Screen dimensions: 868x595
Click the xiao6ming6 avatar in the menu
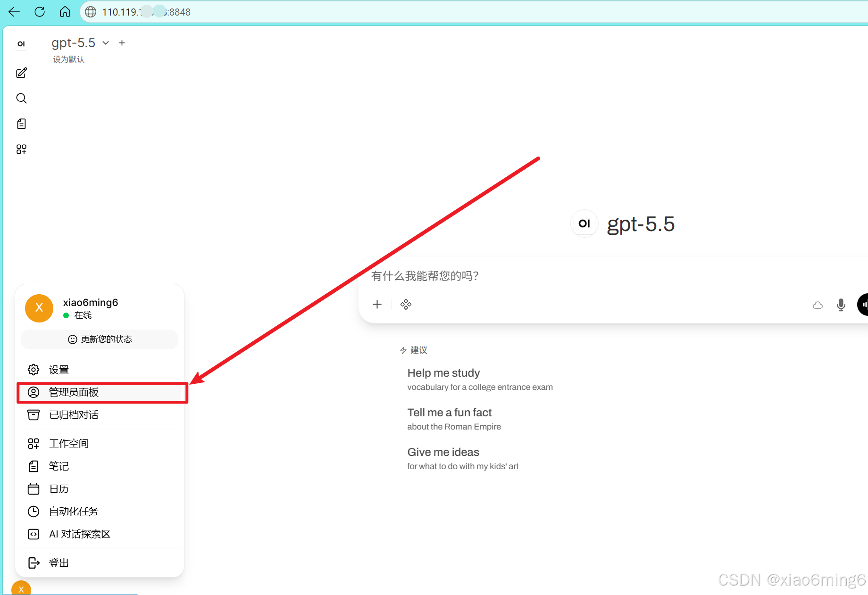[39, 308]
